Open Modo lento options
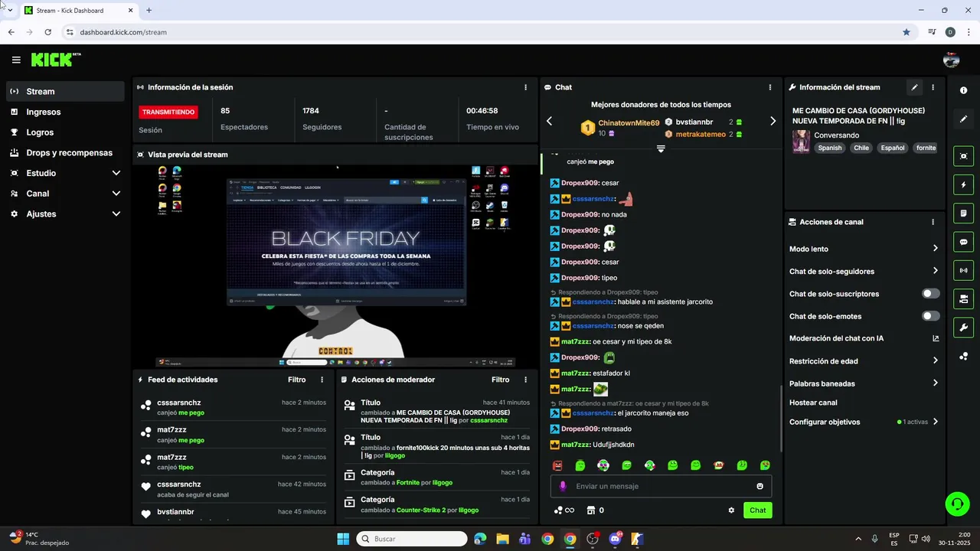980x551 pixels. click(864, 249)
